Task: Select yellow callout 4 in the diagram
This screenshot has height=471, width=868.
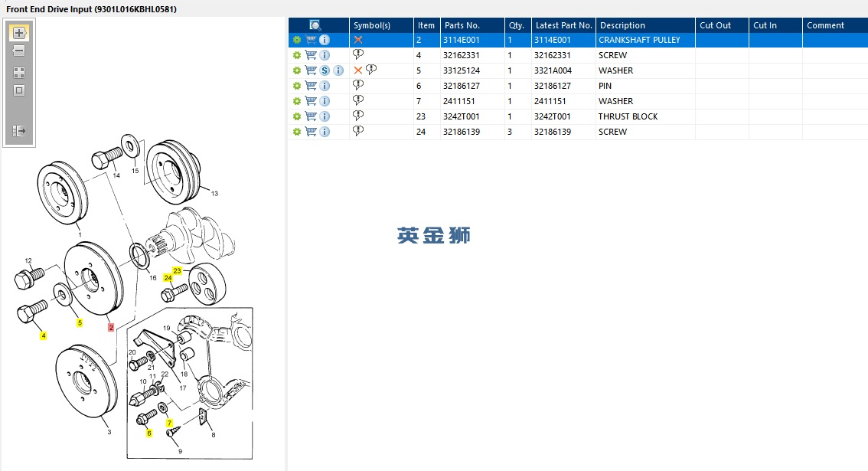Action: point(43,335)
